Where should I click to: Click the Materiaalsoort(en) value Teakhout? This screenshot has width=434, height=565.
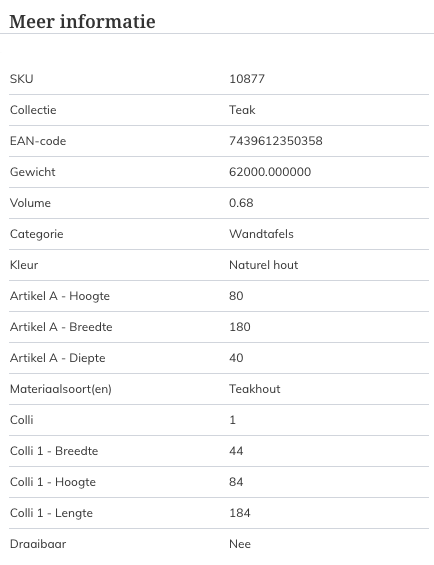click(x=255, y=389)
